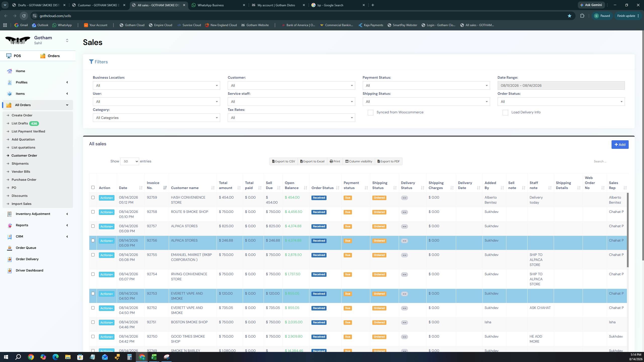This screenshot has height=362, width=644.
Task: Click the Date Range input field
Action: (x=561, y=85)
